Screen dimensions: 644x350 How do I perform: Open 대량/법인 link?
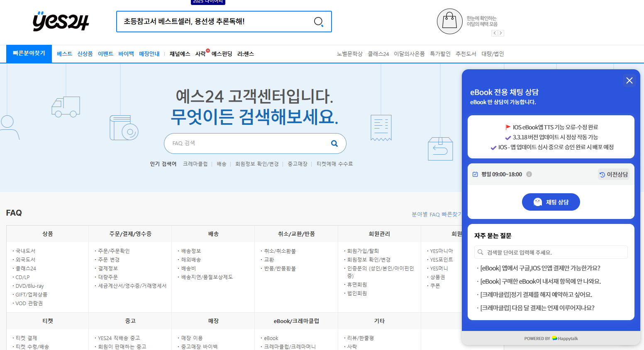493,54
